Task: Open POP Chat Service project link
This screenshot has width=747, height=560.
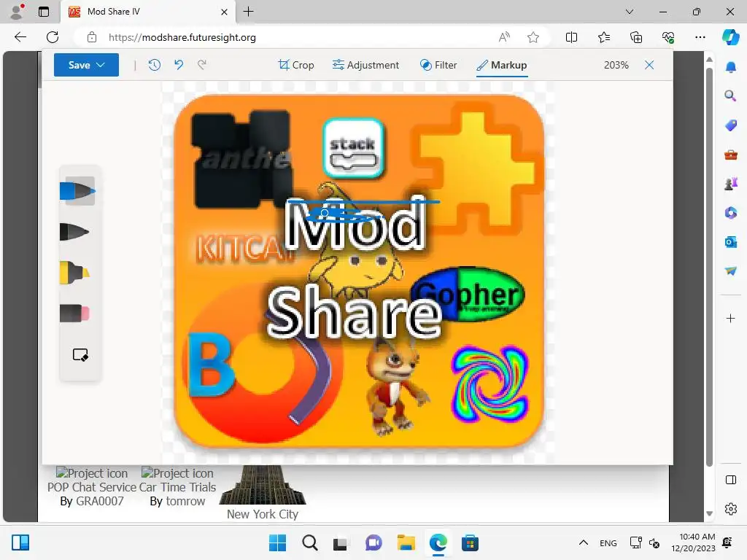Action: [92, 487]
